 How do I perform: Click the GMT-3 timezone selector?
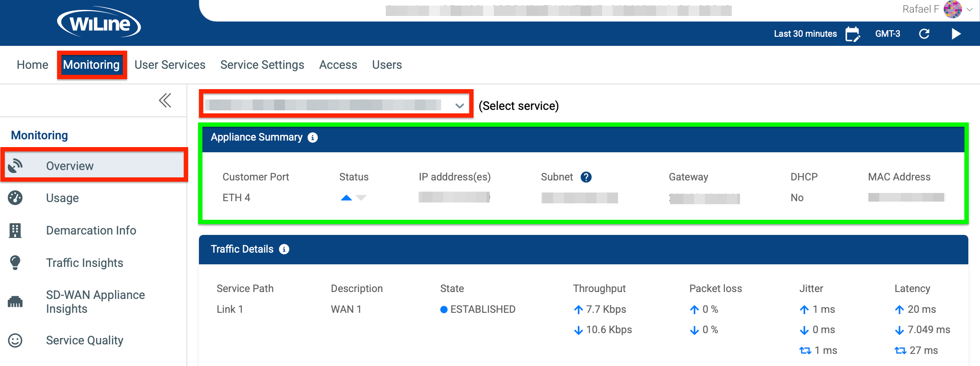887,34
